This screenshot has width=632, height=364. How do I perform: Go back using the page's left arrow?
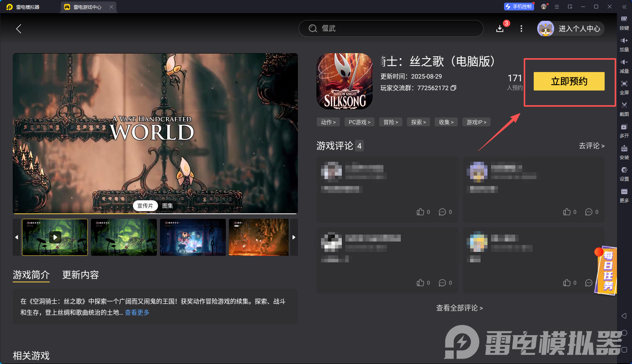(18, 29)
